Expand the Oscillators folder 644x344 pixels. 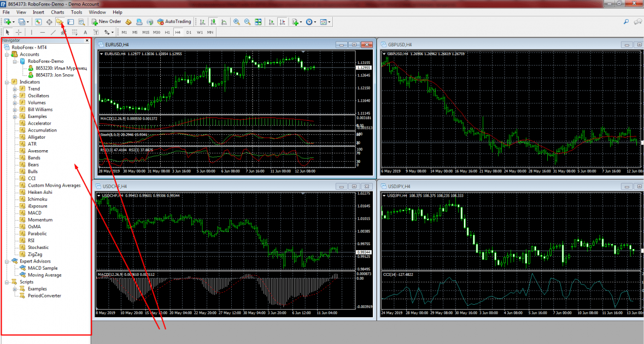point(15,96)
